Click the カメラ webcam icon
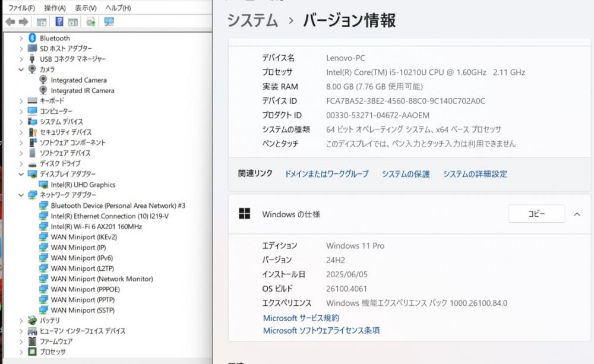Viewport: 594px width, 364px height. coord(32,69)
